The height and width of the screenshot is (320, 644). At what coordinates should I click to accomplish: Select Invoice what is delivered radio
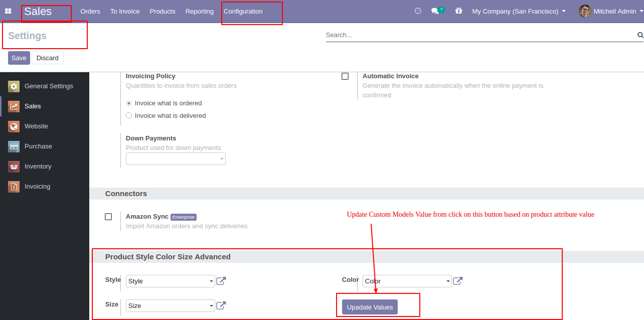(x=129, y=116)
